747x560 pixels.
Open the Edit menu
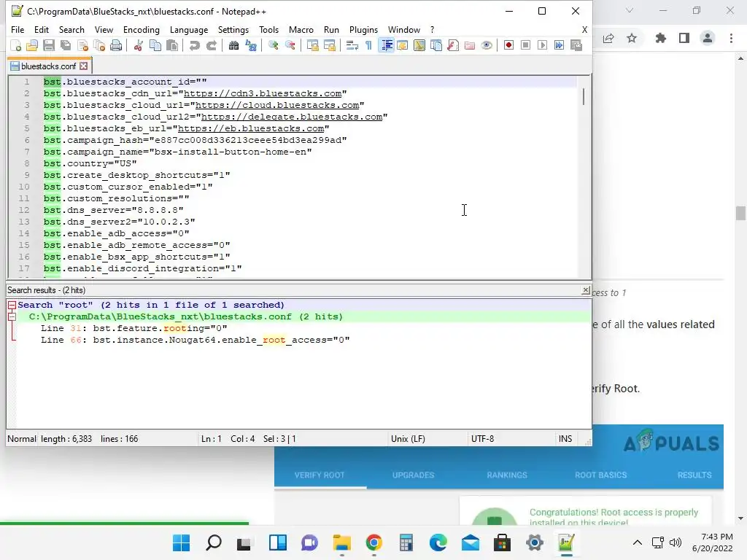(x=42, y=29)
